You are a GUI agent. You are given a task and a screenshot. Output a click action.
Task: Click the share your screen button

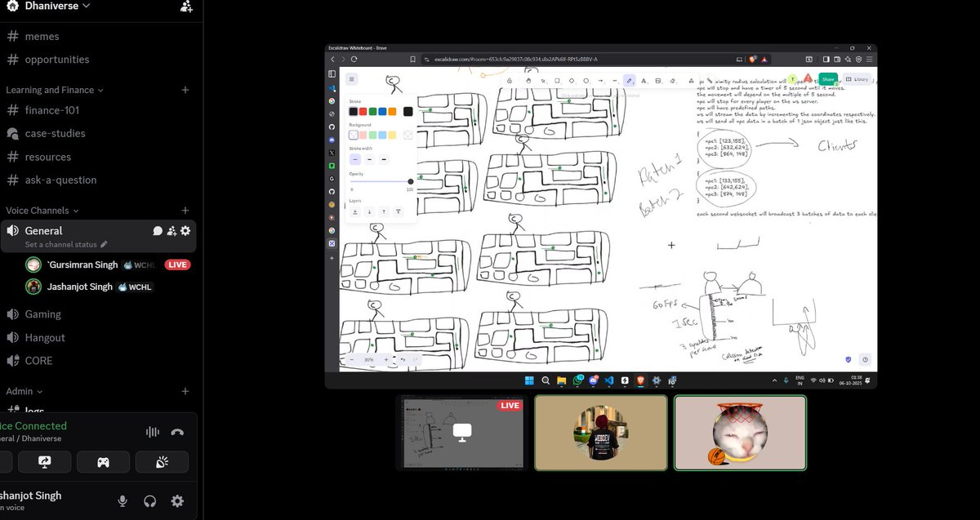pos(44,462)
